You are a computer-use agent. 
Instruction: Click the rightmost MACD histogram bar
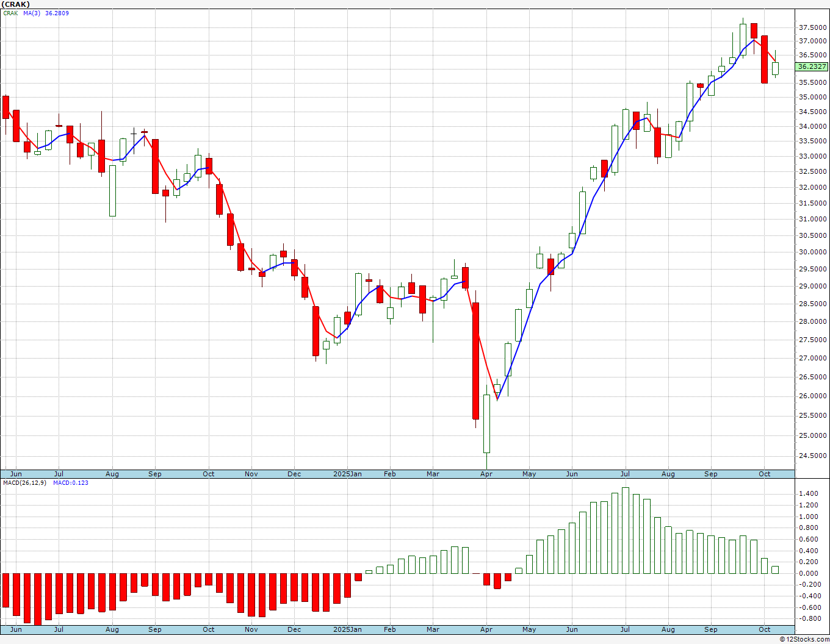tap(775, 570)
